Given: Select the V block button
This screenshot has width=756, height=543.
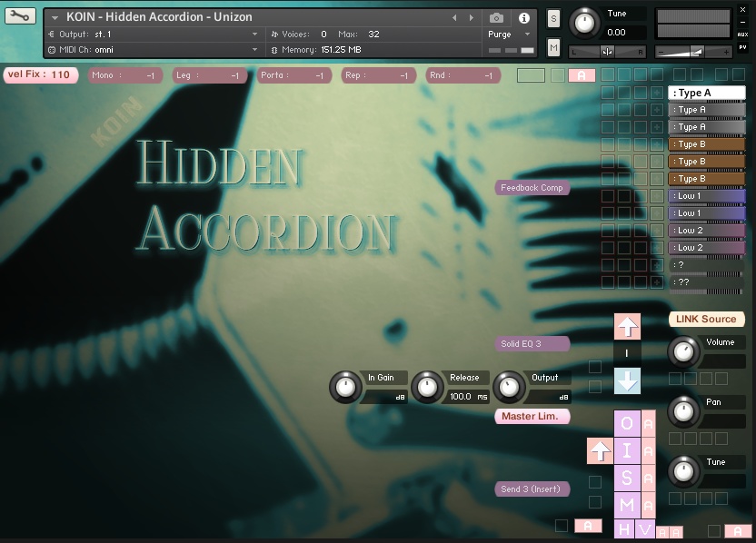Looking at the screenshot, I should (x=645, y=529).
